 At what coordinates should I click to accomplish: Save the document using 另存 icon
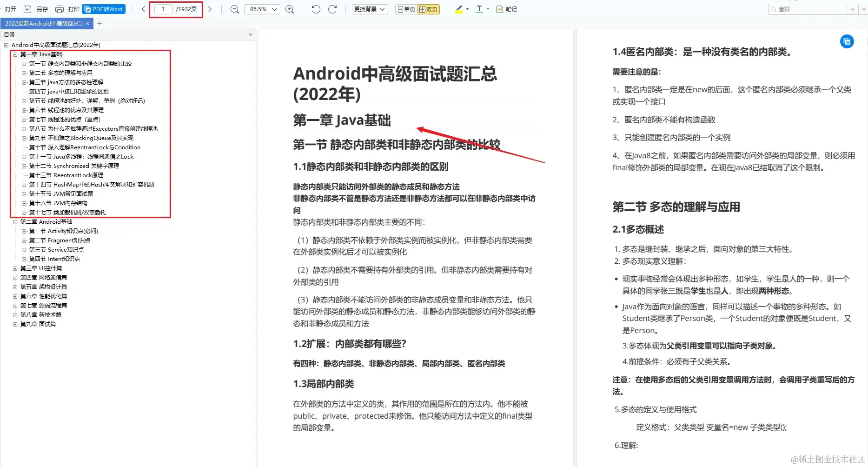[28, 8]
